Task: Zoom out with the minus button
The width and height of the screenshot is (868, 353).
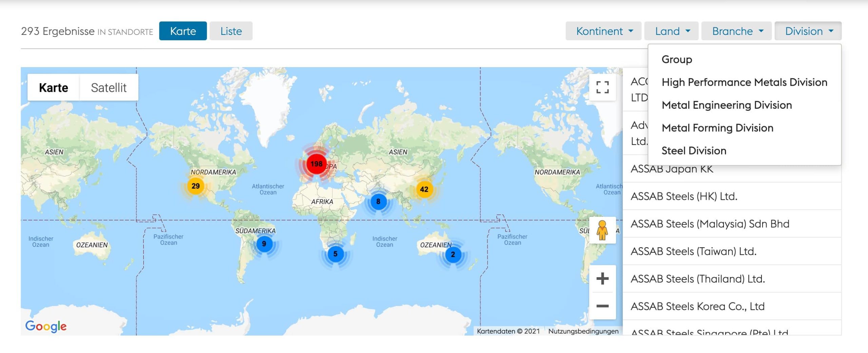Action: [602, 306]
